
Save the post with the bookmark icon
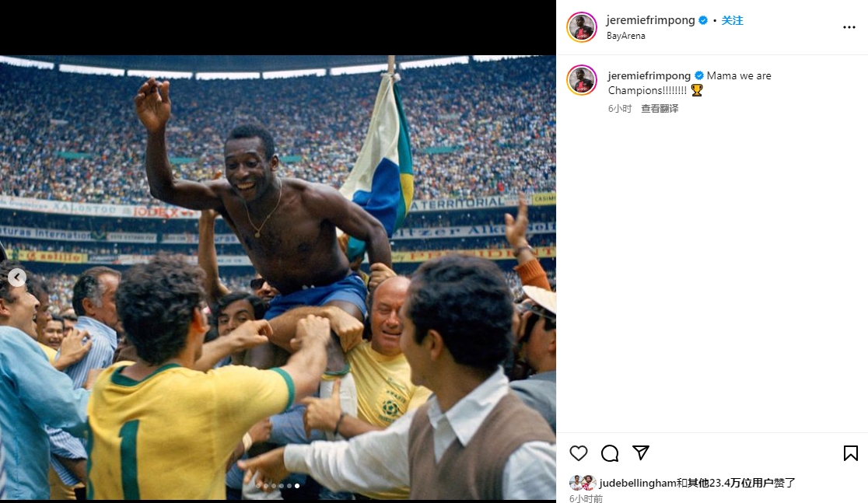click(x=850, y=453)
